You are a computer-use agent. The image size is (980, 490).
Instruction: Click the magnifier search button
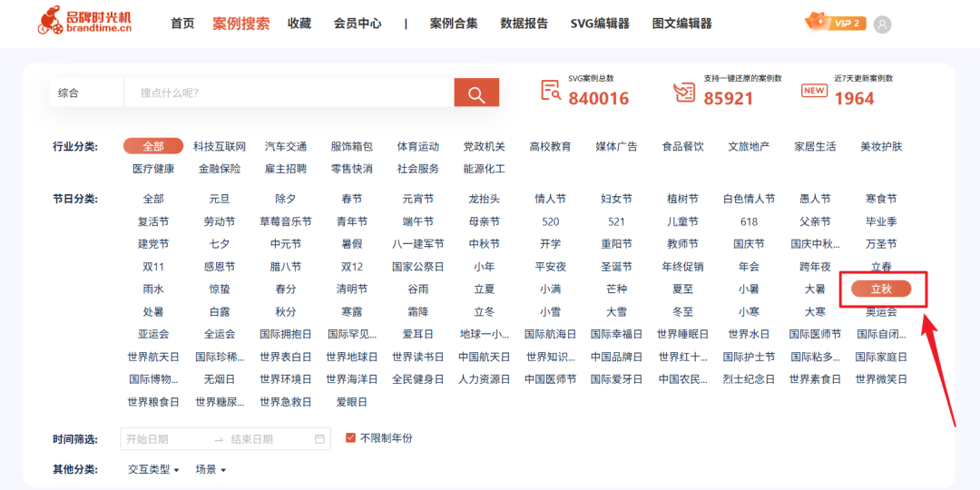[476, 93]
